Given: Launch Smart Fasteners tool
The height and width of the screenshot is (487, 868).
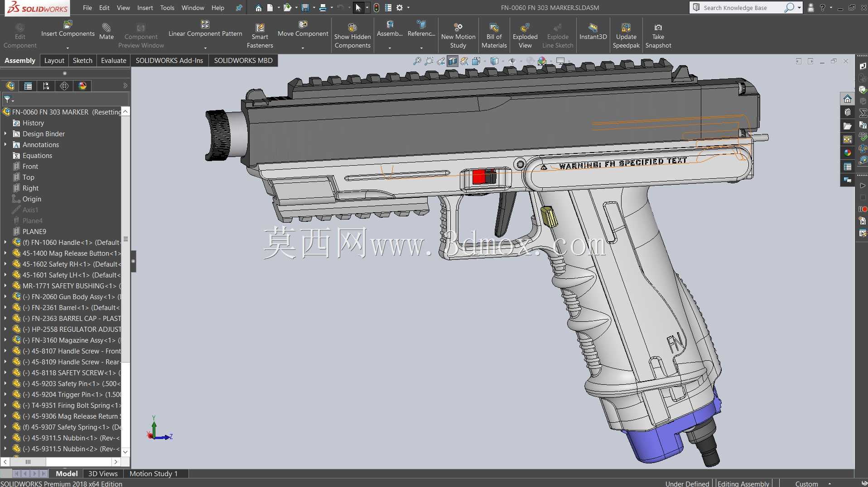Looking at the screenshot, I should tap(260, 36).
